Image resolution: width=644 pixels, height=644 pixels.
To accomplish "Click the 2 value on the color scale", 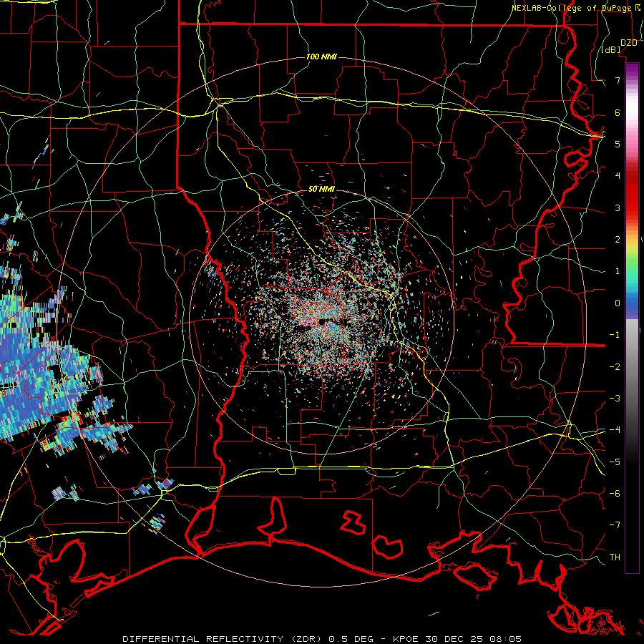I will pos(618,240).
